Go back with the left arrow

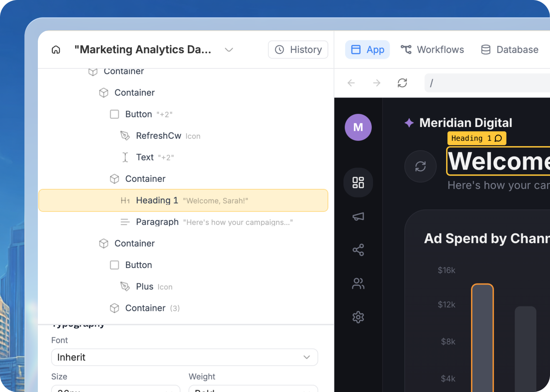(x=351, y=83)
